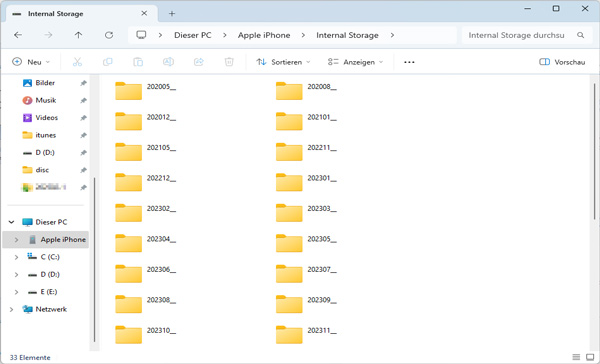600x364 pixels.
Task: Select the 202308__ folder icon
Action: coord(129,304)
